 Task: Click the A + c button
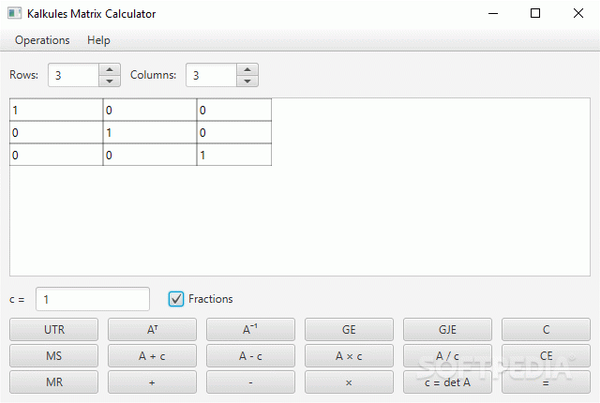coord(152,356)
